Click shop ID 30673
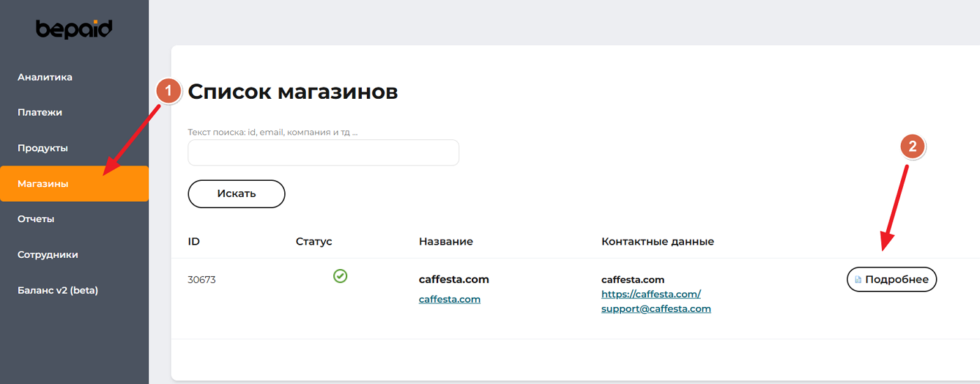The height and width of the screenshot is (384, 980). click(x=202, y=280)
